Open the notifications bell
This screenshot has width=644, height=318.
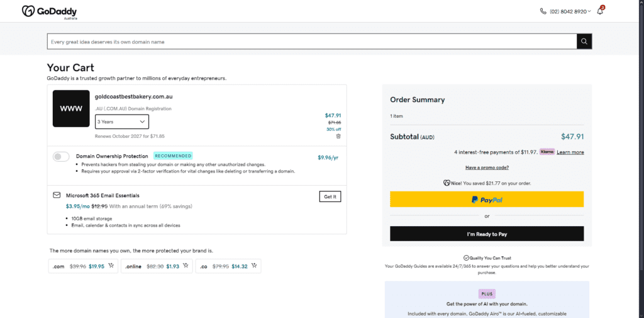600,11
